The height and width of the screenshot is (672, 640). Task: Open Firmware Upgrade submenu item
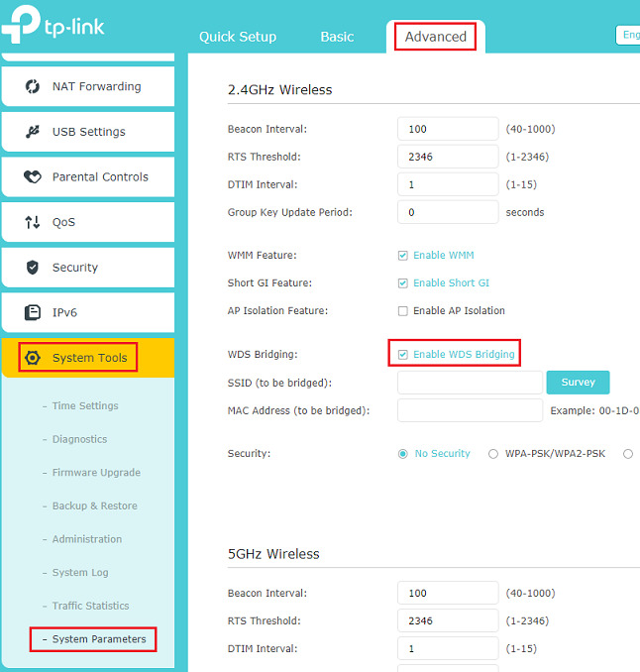click(96, 473)
